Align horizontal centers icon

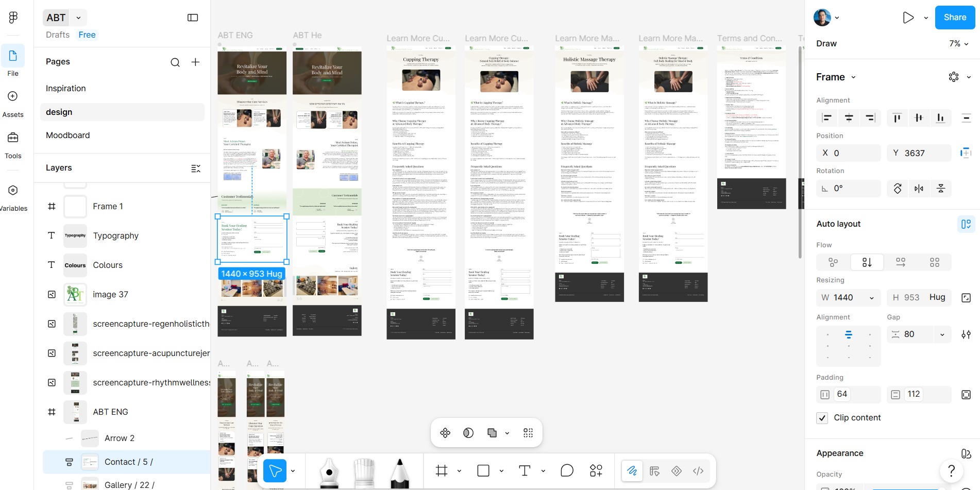[849, 118]
